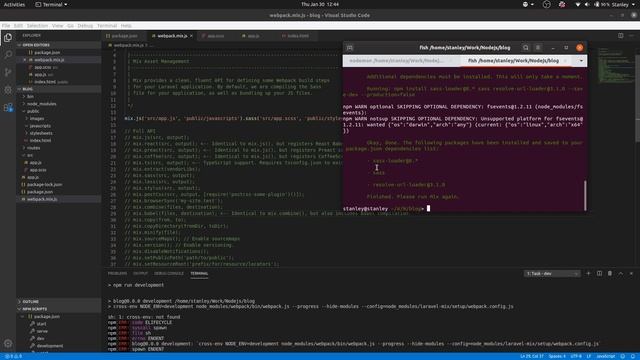The width and height of the screenshot is (640, 360).
Task: Switch to the index.html editor tab
Action: [298, 36]
